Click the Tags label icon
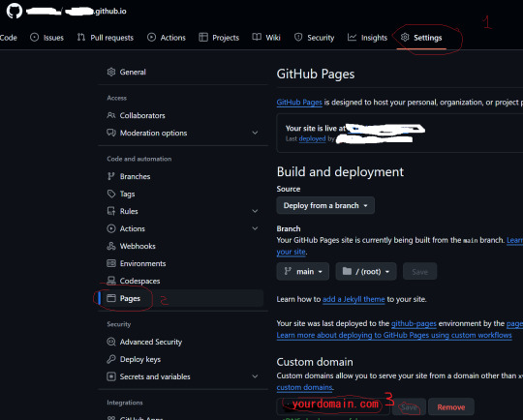 click(111, 194)
